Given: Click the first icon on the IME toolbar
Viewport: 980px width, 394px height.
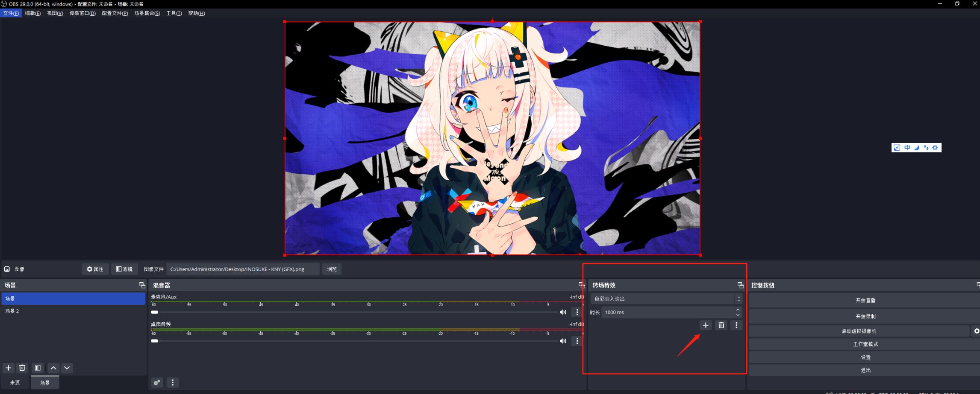Looking at the screenshot, I should [897, 148].
